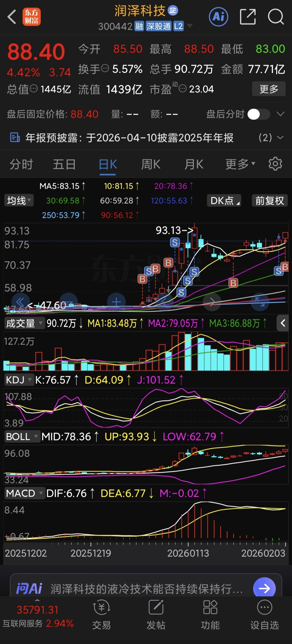Tap the 换手 info smiley icon

pyautogui.click(x=105, y=68)
